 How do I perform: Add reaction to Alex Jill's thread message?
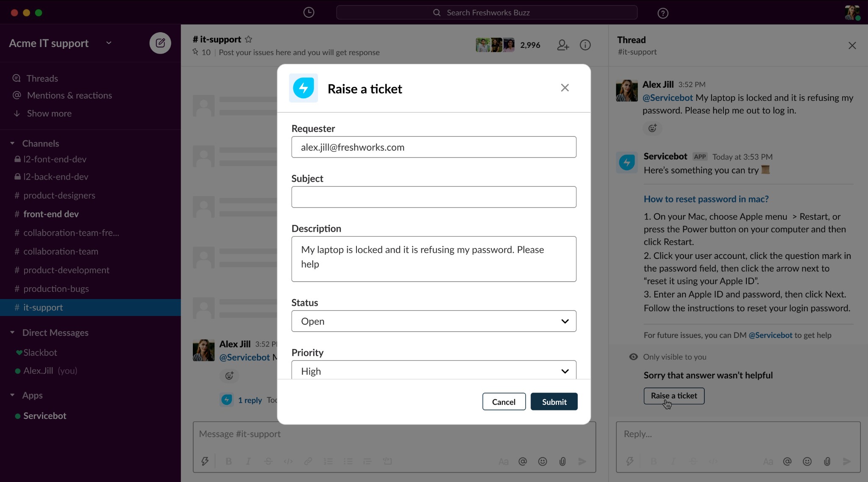[652, 128]
